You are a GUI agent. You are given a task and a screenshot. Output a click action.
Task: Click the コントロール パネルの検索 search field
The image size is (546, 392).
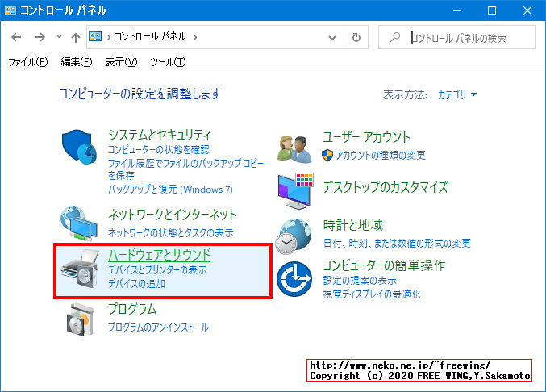click(x=456, y=37)
